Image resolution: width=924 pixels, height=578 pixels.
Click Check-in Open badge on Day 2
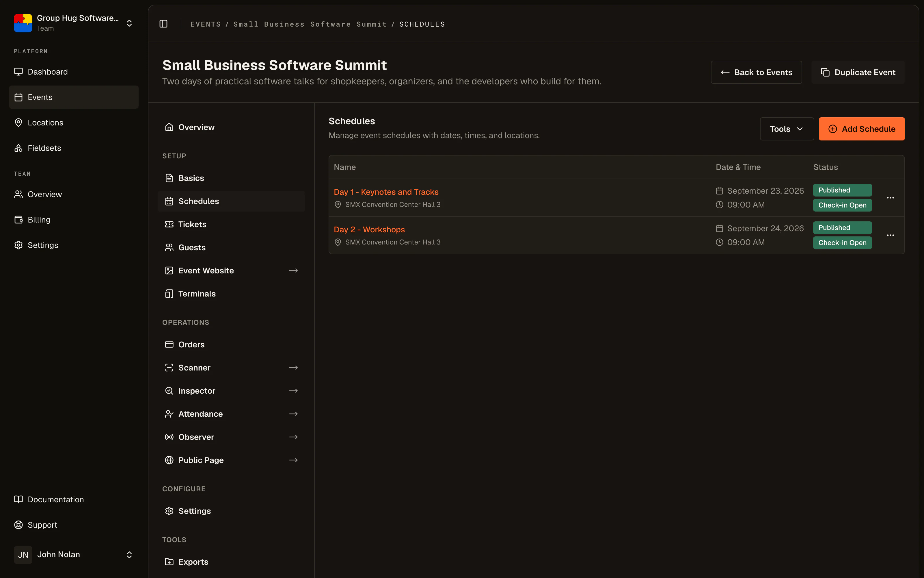[842, 243]
